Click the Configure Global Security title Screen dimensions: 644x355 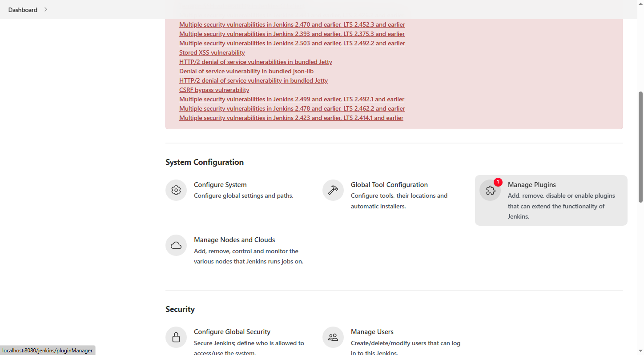(232, 332)
